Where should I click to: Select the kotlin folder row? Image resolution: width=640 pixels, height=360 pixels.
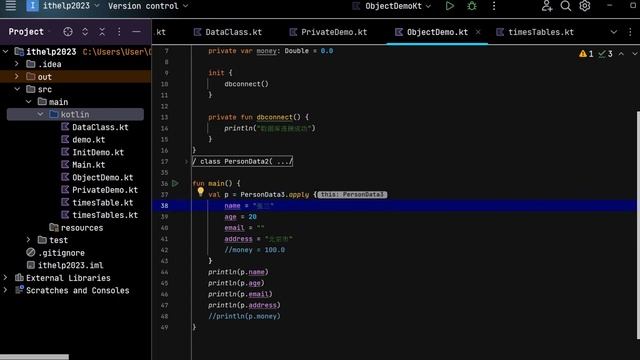(x=75, y=114)
